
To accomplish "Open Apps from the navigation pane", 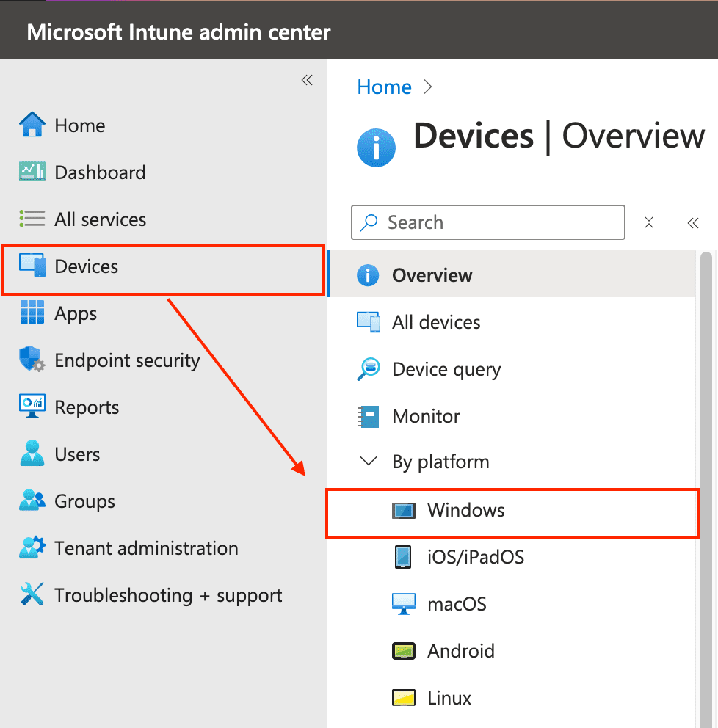I will point(32,313).
